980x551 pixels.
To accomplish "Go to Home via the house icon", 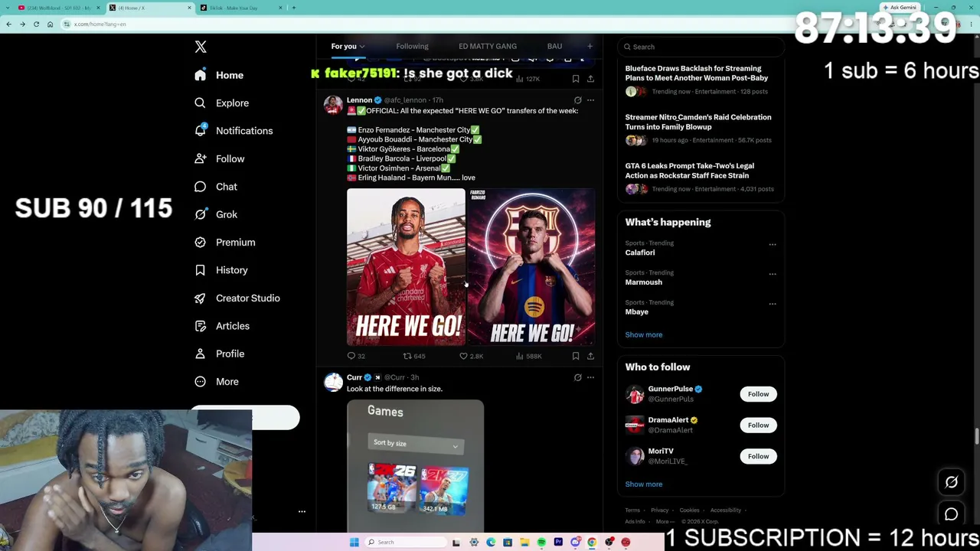I will pos(200,75).
